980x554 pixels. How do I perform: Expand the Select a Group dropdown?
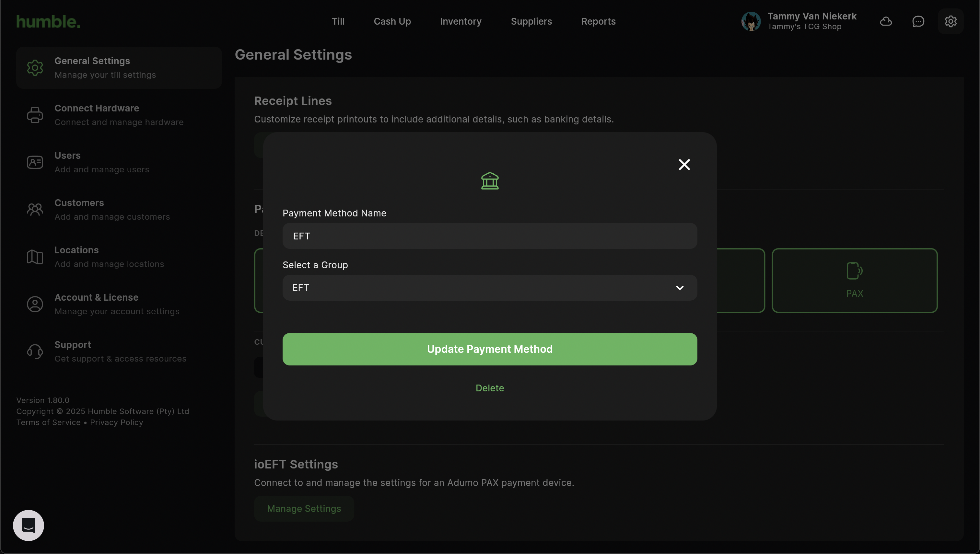point(489,288)
